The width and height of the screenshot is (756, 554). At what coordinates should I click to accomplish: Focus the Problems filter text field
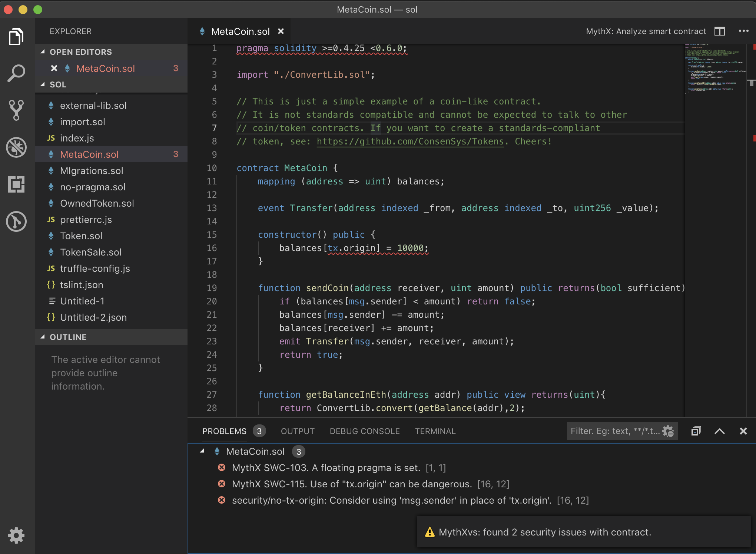point(614,431)
